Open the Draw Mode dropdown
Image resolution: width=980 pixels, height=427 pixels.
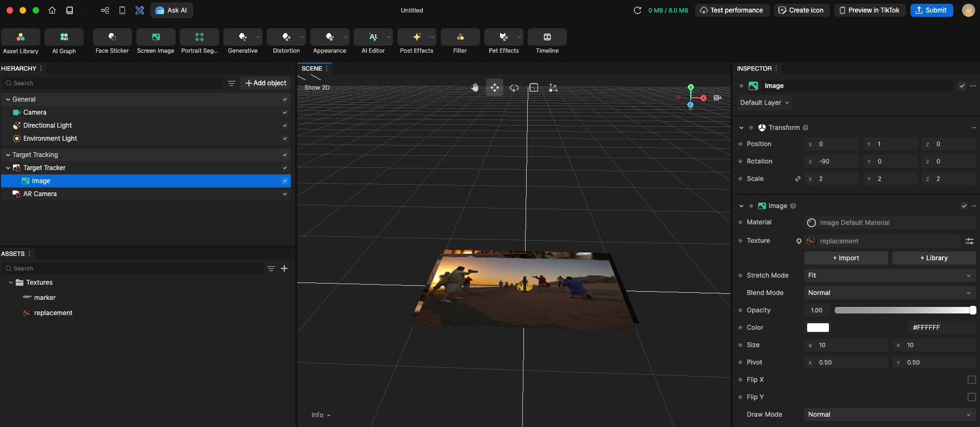pos(890,415)
